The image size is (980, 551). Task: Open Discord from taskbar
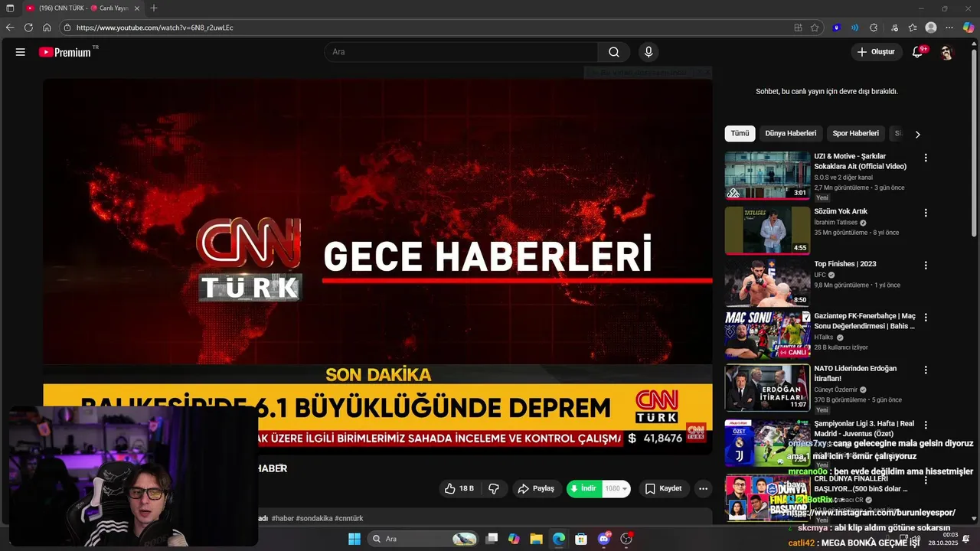pos(604,539)
